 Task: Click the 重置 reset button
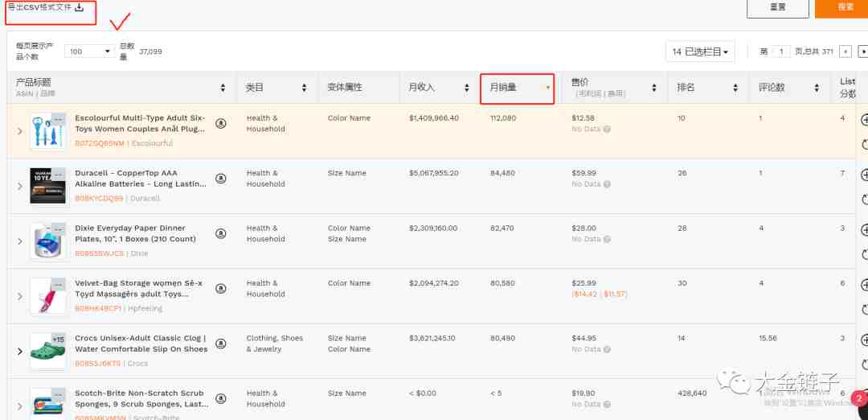point(778,7)
